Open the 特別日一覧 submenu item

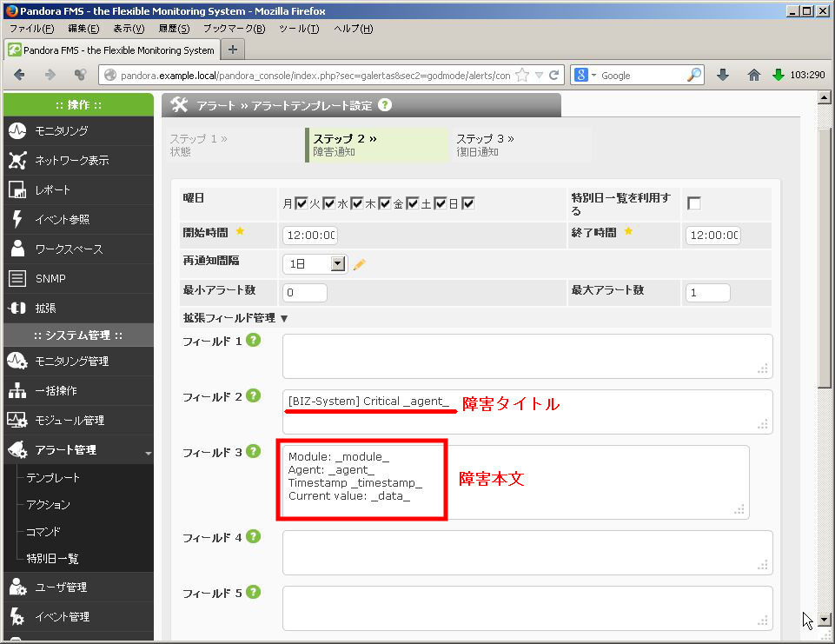pyautogui.click(x=52, y=558)
